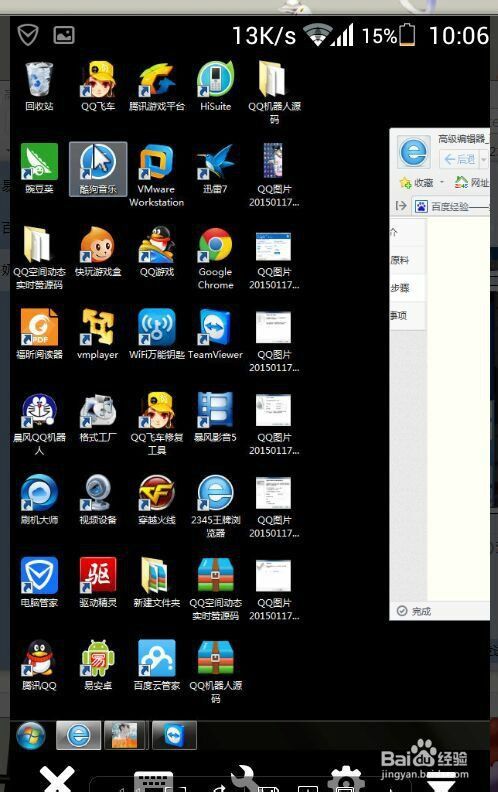Select 原料 in the page sidebar
This screenshot has height=792, width=498.
(x=400, y=260)
